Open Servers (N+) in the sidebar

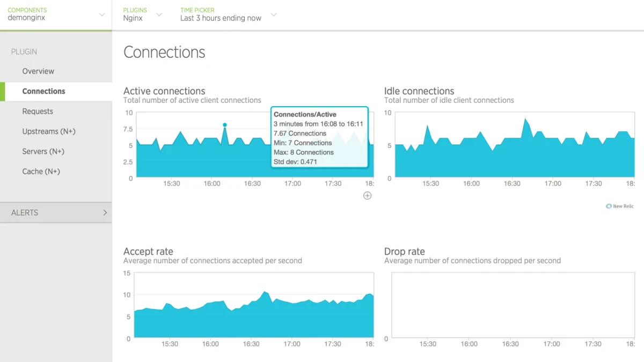43,151
